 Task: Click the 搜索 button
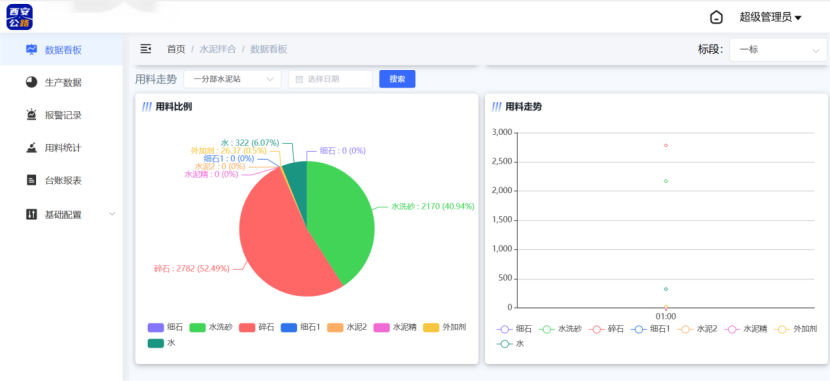[x=397, y=79]
